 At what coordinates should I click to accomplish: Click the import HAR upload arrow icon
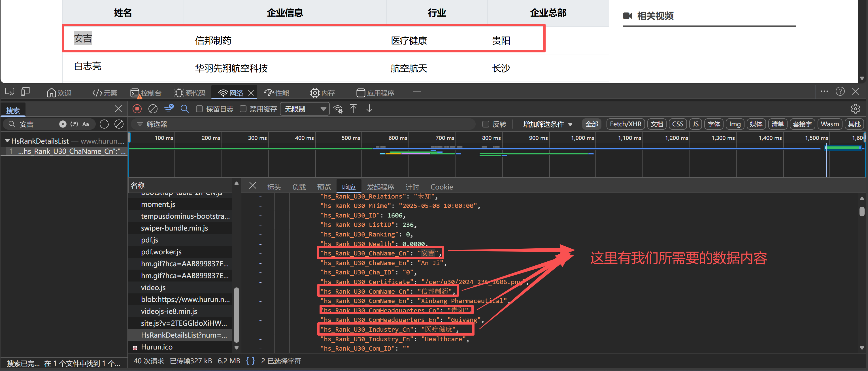[x=353, y=109]
